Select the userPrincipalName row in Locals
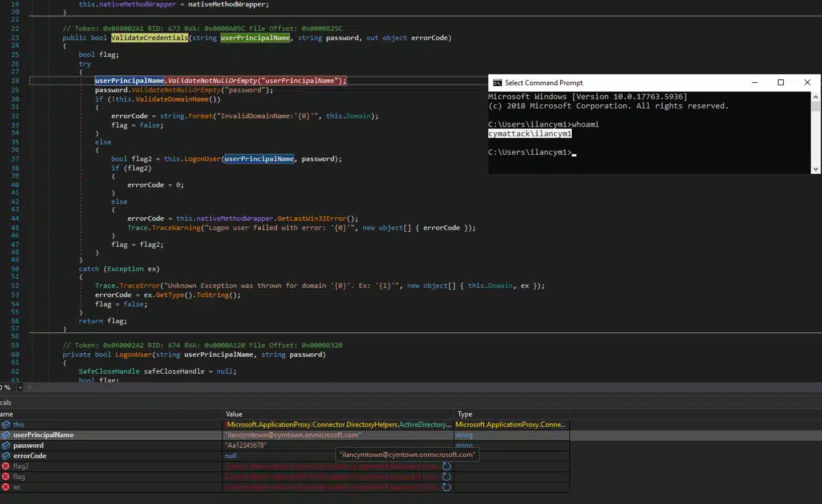822x504 pixels. pos(284,435)
